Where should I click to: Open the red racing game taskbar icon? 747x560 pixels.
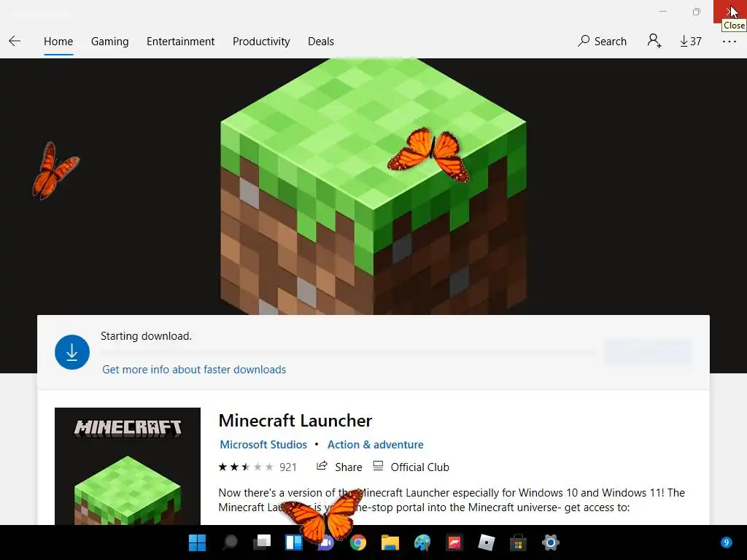pyautogui.click(x=454, y=542)
